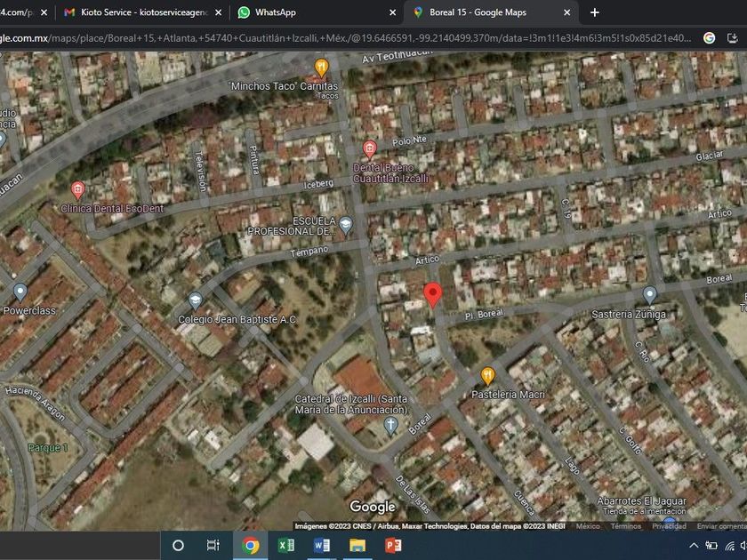The image size is (747, 560).
Task: Click the battery status tray icon
Action: (x=711, y=546)
